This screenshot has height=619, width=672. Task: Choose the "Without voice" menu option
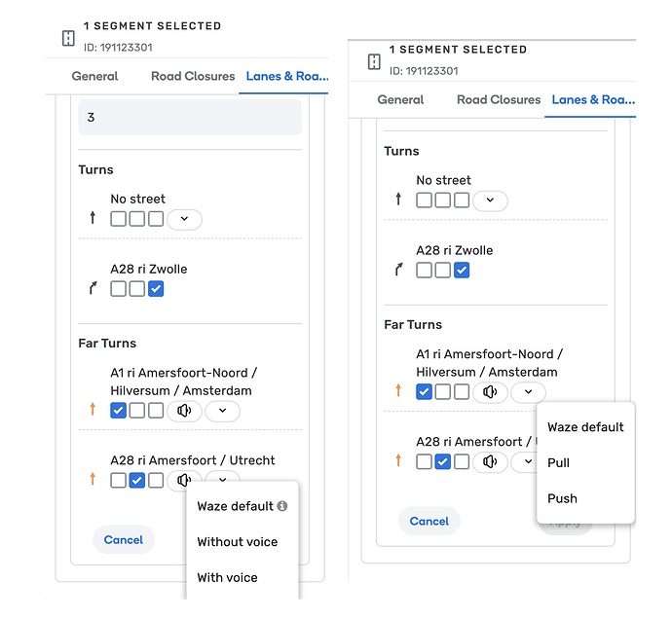tap(237, 542)
